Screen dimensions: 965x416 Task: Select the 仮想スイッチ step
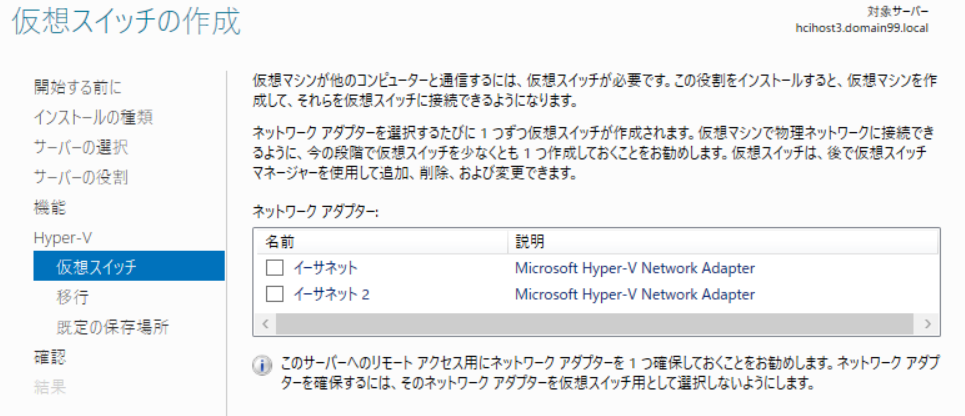pyautogui.click(x=129, y=266)
